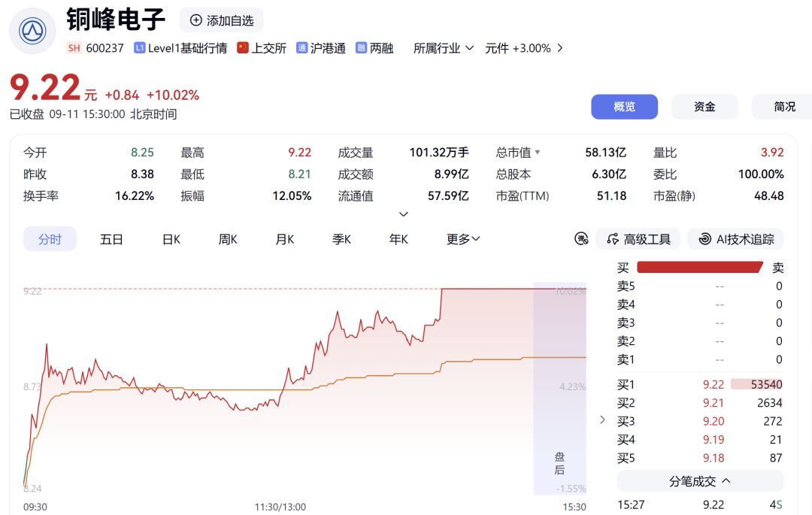Click the 换手率 value 16.22%
Screen dimensions: 812x515
coord(135,195)
